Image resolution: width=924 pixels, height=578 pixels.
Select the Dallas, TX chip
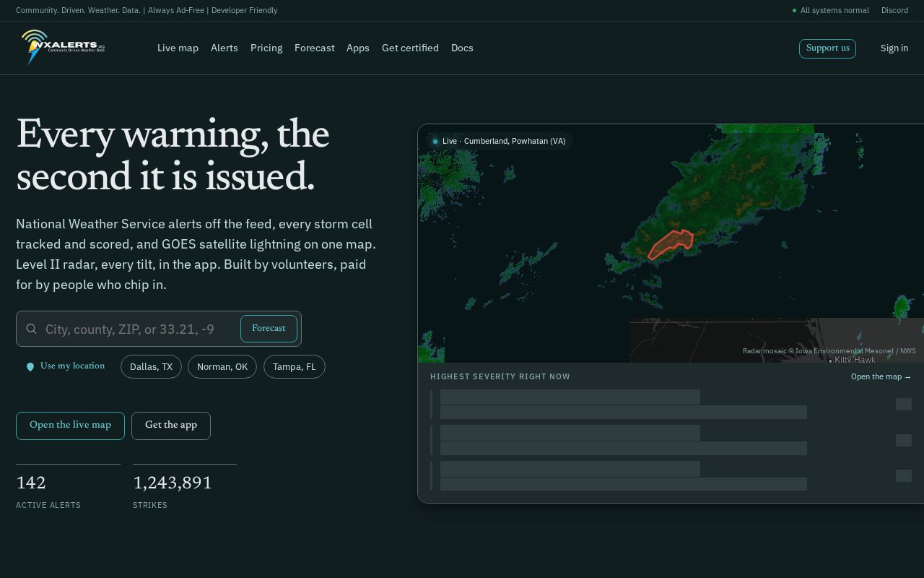click(151, 367)
